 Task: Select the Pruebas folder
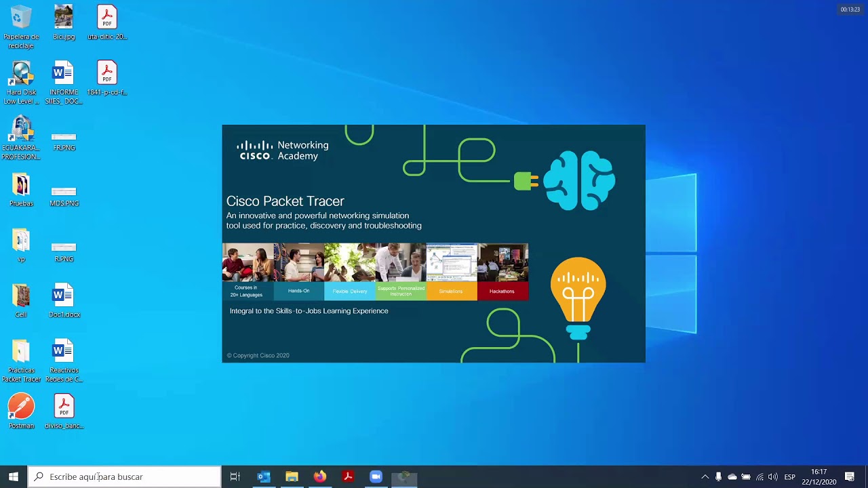[21, 189]
